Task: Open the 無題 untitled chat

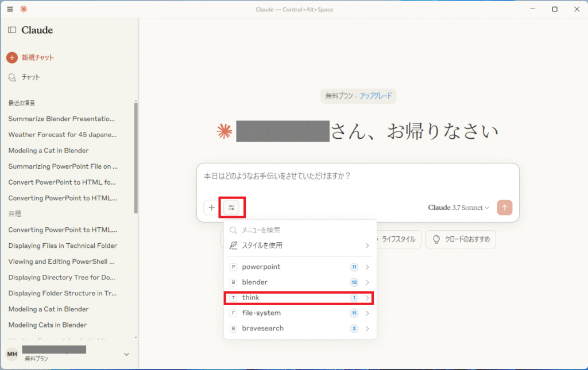Action: (15, 214)
